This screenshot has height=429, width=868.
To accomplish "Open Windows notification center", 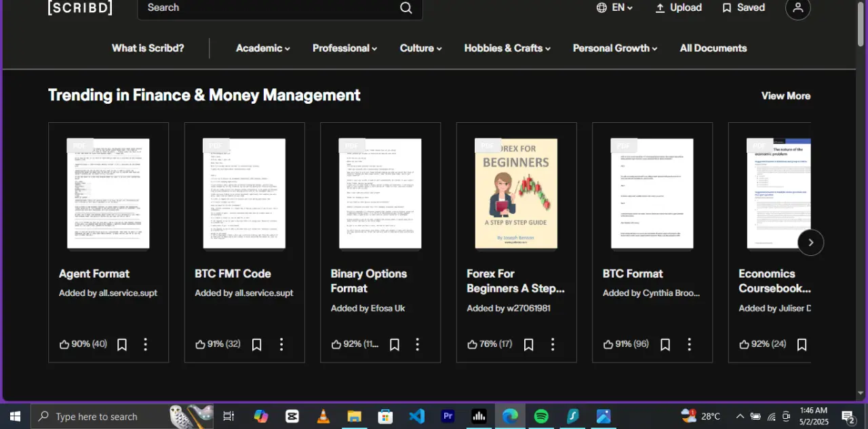I will tap(848, 416).
